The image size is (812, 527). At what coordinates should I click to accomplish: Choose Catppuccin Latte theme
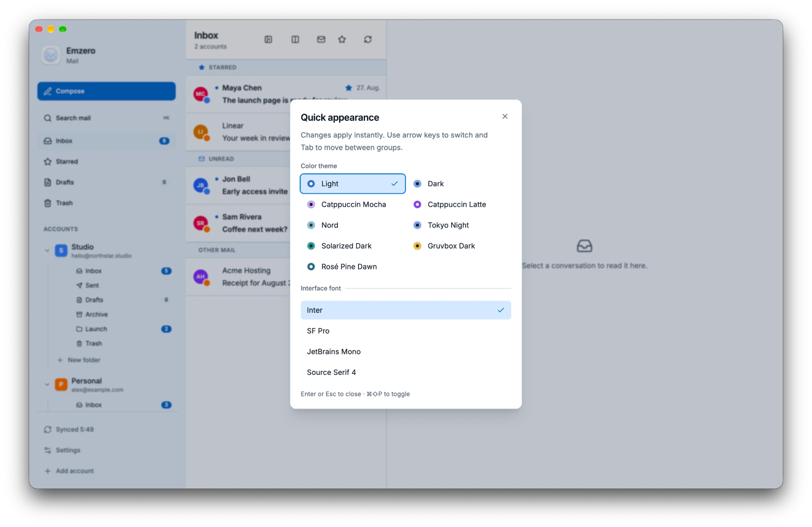click(459, 204)
